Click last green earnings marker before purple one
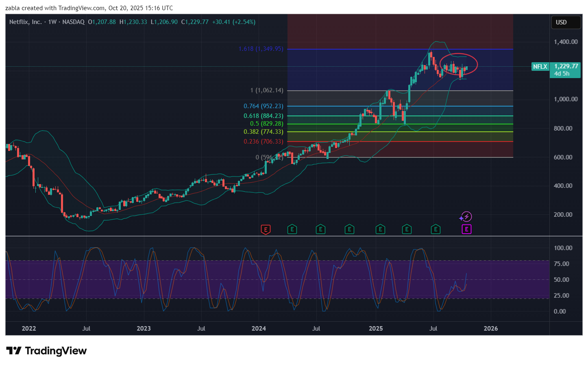588x366 pixels. click(x=436, y=229)
